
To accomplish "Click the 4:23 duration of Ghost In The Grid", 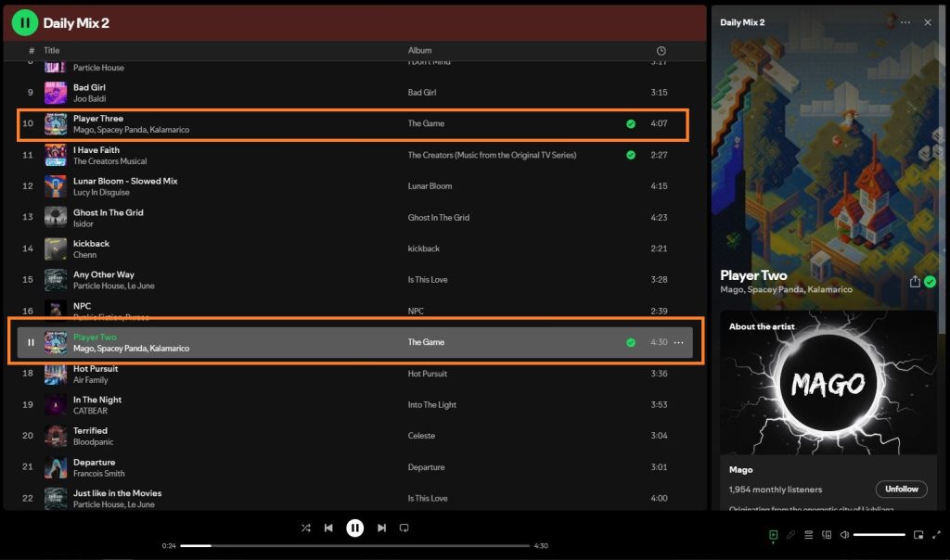I will click(x=660, y=217).
